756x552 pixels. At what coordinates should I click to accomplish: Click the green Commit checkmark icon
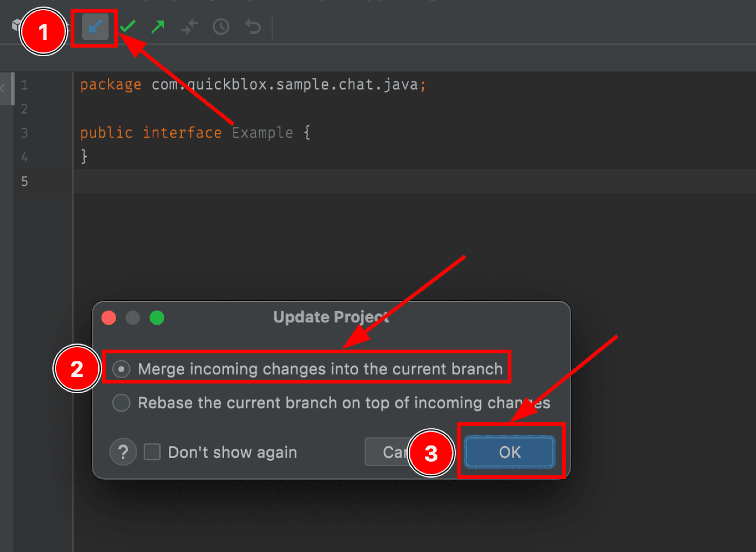click(128, 26)
